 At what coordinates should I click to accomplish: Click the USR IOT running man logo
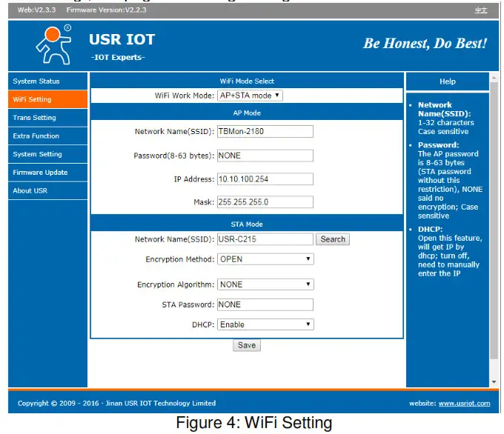tap(53, 44)
